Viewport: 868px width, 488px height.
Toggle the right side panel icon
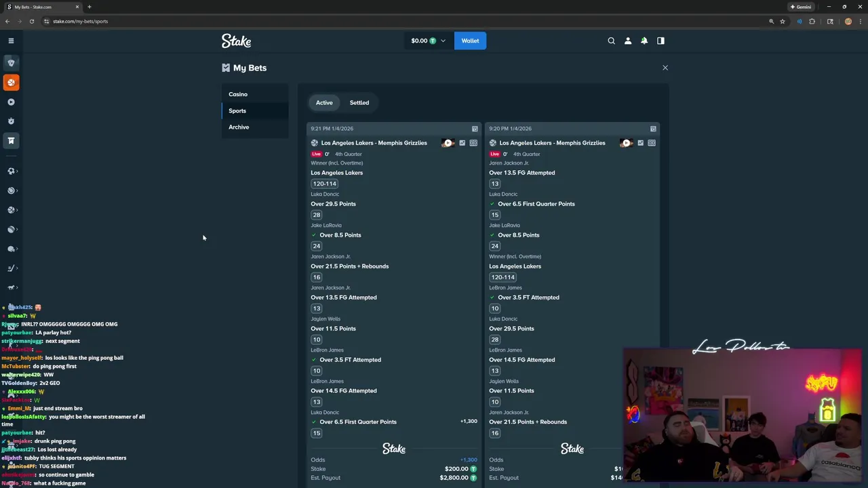[x=660, y=41]
